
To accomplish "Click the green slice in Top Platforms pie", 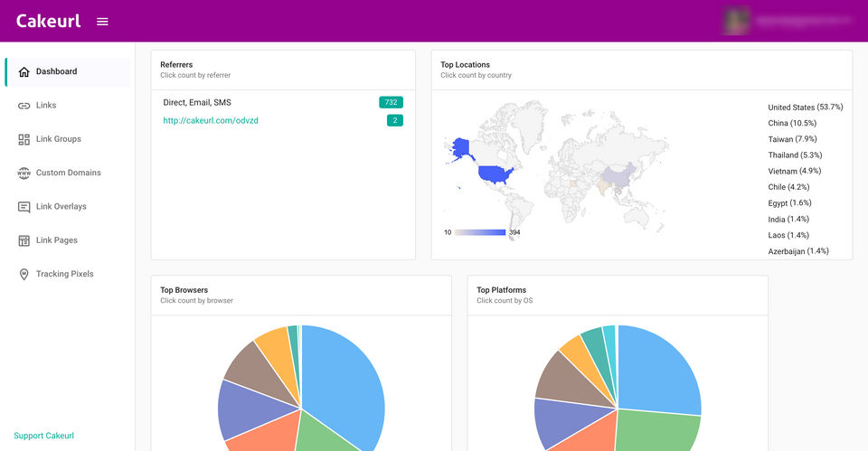I will 656,433.
